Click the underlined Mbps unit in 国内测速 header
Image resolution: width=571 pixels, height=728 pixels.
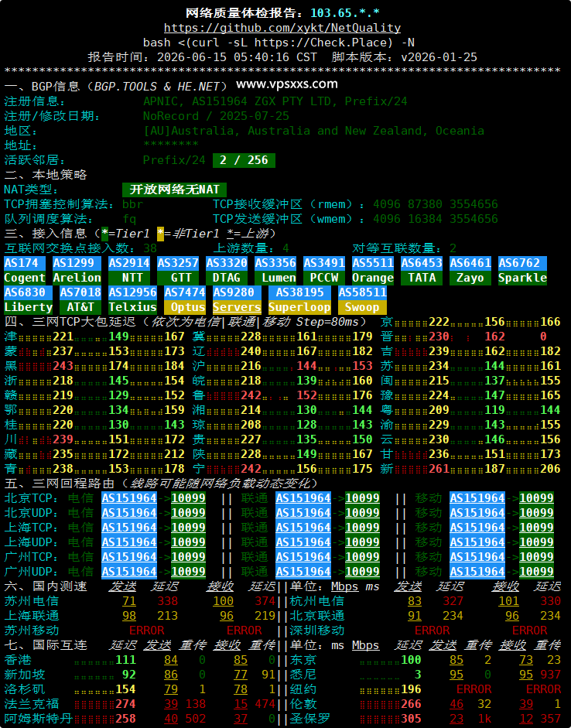(345, 586)
